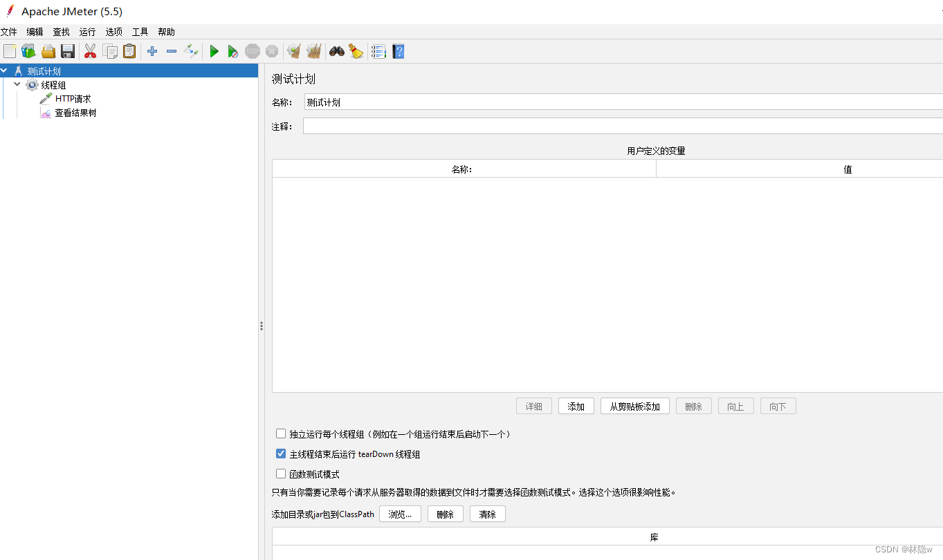Click the grey Stop sign icon

253,51
